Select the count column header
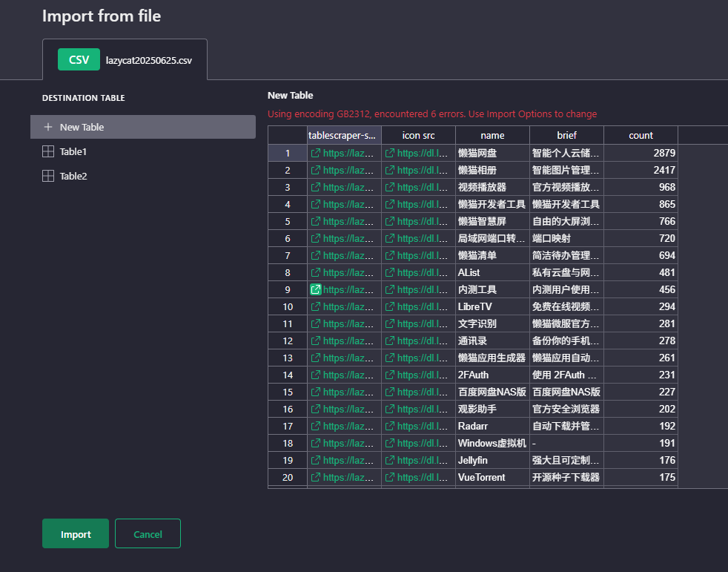The width and height of the screenshot is (728, 572). [641, 135]
